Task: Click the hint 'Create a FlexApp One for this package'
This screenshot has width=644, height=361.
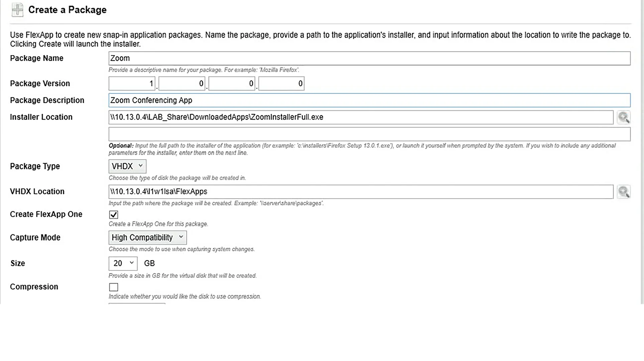Action: [x=158, y=224]
